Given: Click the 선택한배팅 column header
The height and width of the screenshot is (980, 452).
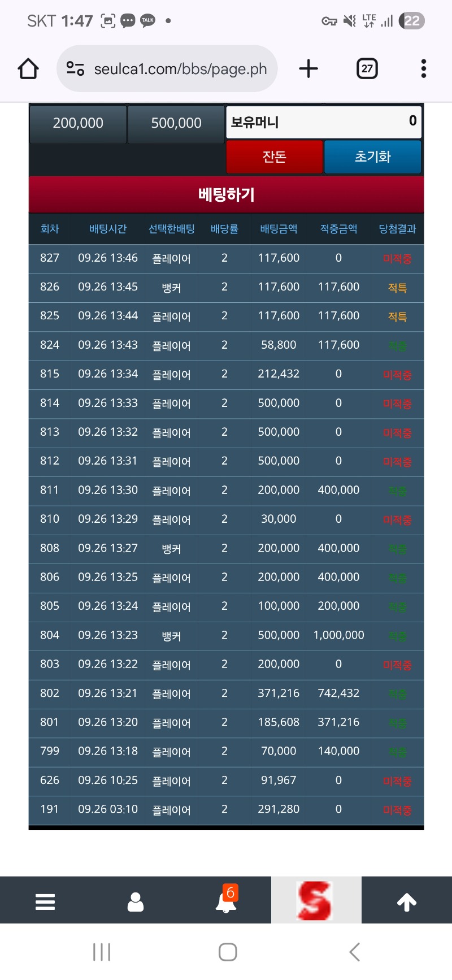Looking at the screenshot, I should coord(171,229).
